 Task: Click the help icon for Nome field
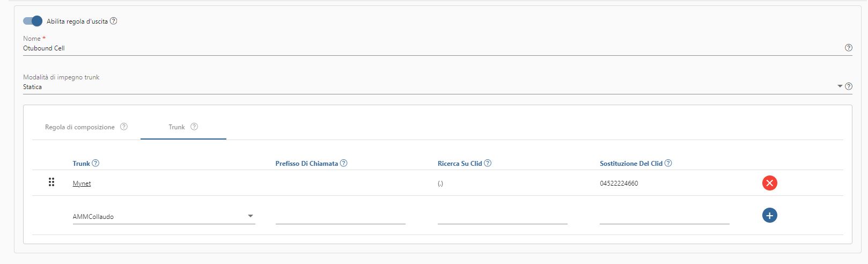(x=848, y=48)
